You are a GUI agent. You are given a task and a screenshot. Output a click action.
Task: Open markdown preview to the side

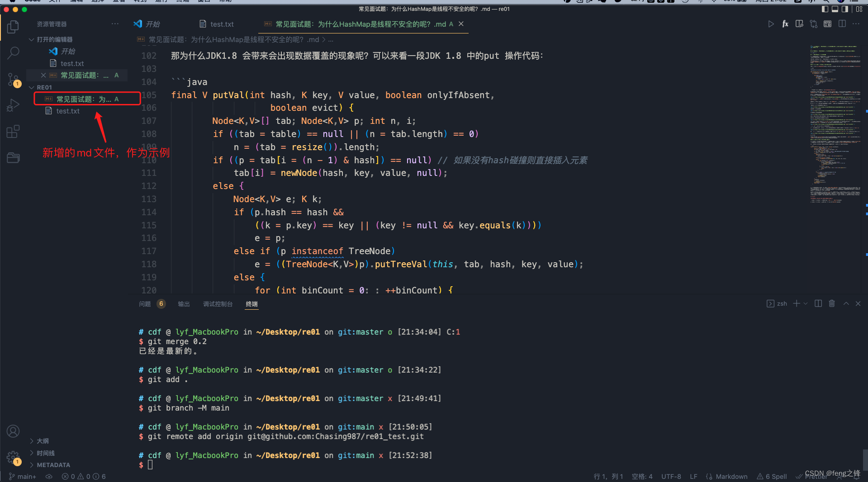tap(799, 24)
